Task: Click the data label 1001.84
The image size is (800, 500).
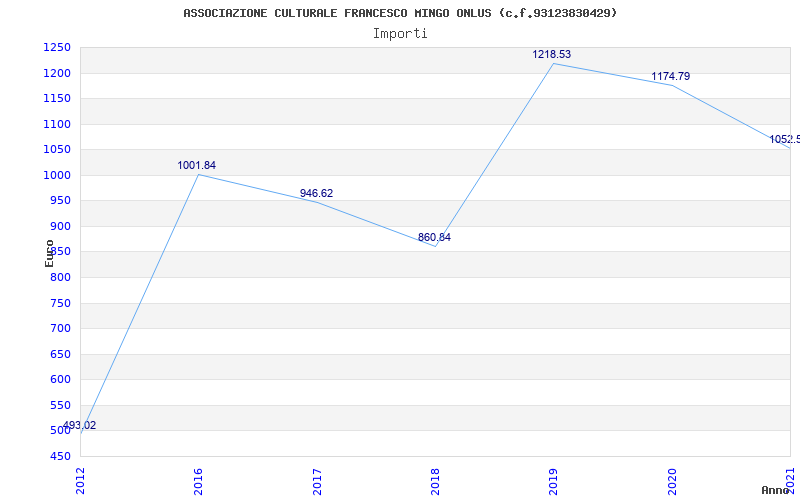Action: [x=196, y=165]
